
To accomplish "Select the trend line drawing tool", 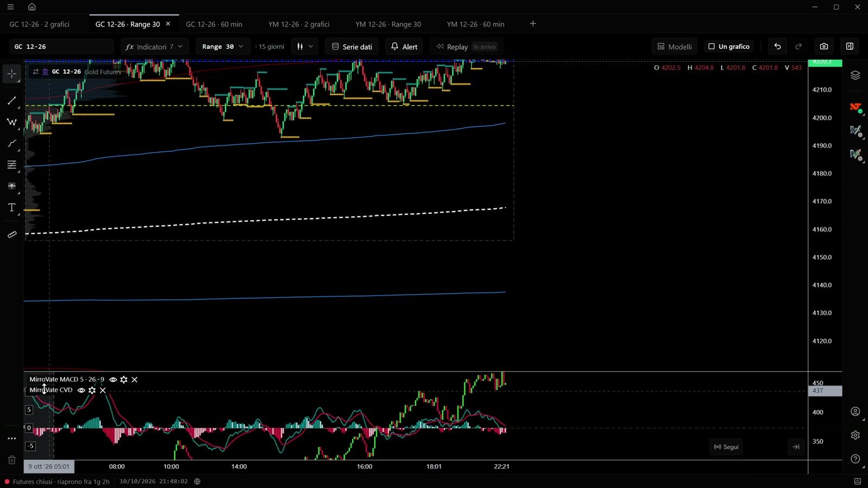I will click(12, 101).
